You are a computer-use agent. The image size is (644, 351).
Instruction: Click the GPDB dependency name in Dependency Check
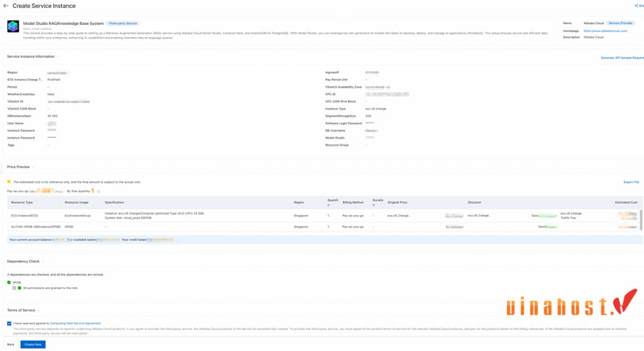pyautogui.click(x=16, y=283)
